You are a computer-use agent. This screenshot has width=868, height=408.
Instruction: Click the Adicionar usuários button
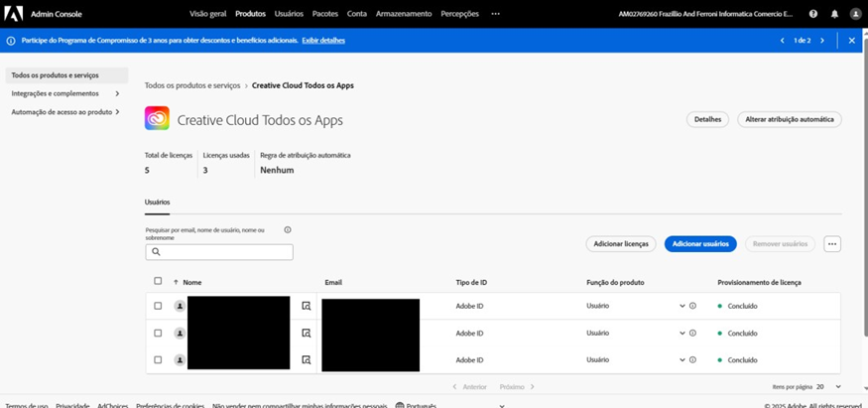pos(699,243)
